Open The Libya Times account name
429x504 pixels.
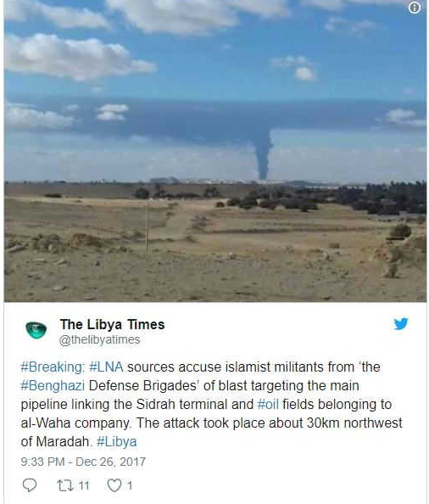click(x=113, y=324)
